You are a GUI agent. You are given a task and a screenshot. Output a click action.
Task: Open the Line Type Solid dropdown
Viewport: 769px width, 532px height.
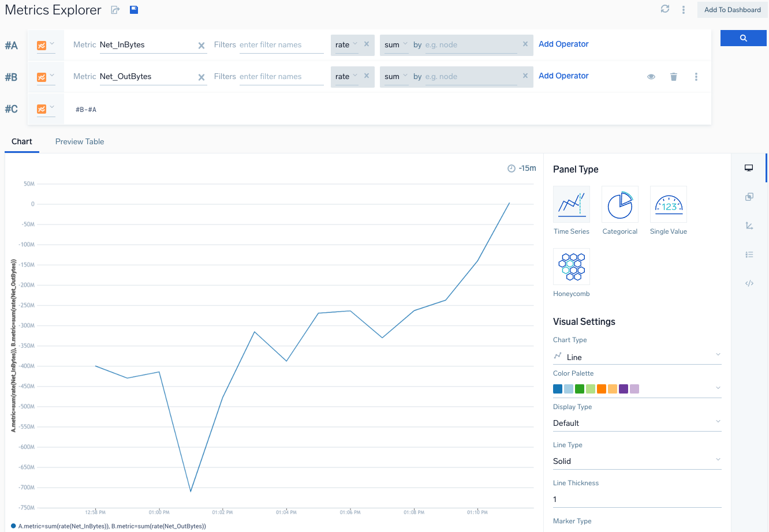point(637,461)
